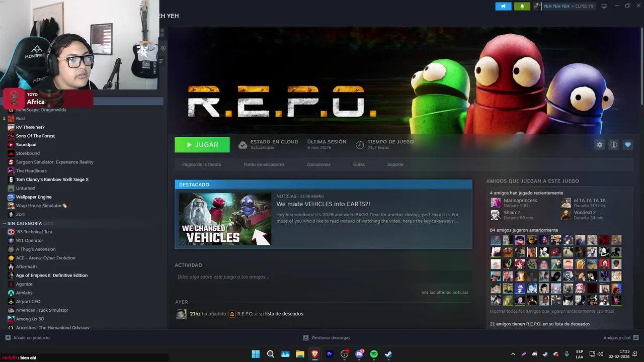Open Amigos y chat panel
644x362 pixels.
click(x=621, y=338)
